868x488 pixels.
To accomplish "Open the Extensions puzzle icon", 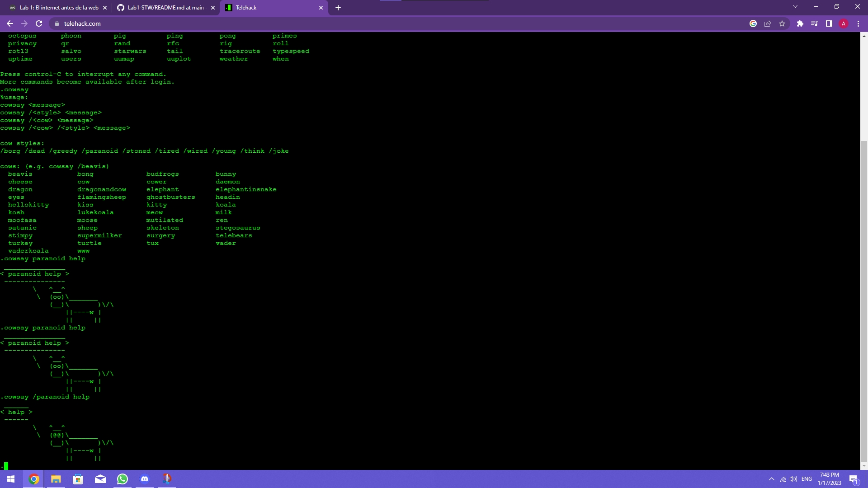I will pos(800,23).
